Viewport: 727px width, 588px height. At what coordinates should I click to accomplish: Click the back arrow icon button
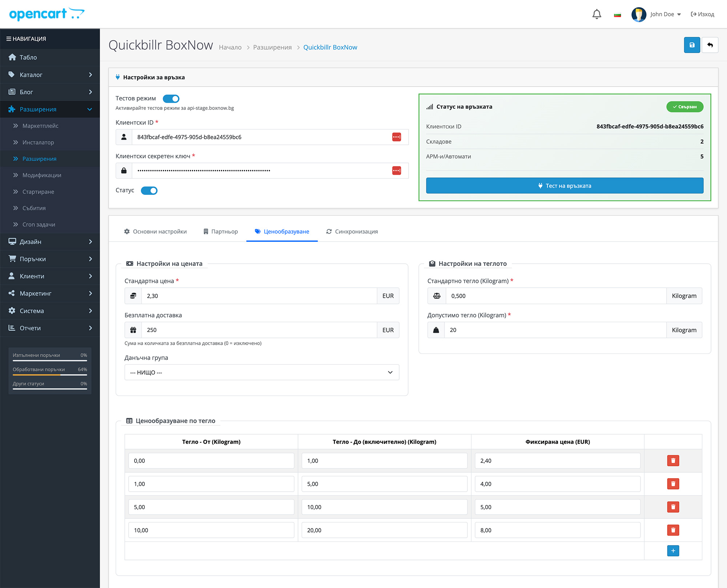pos(710,45)
